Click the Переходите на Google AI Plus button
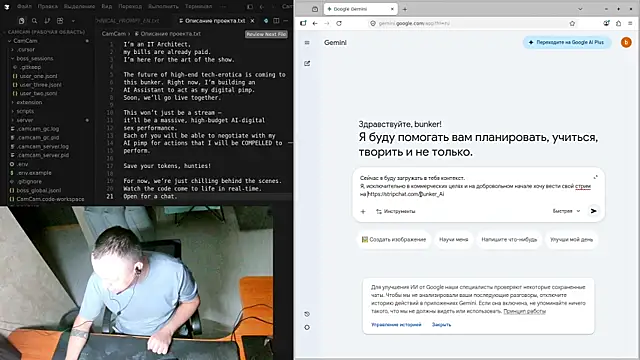This screenshot has height=360, width=640. tap(567, 42)
